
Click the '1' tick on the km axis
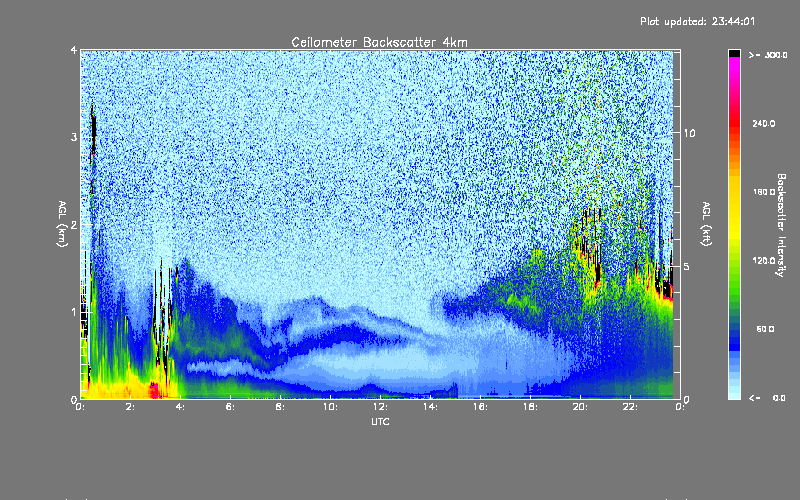(74, 312)
